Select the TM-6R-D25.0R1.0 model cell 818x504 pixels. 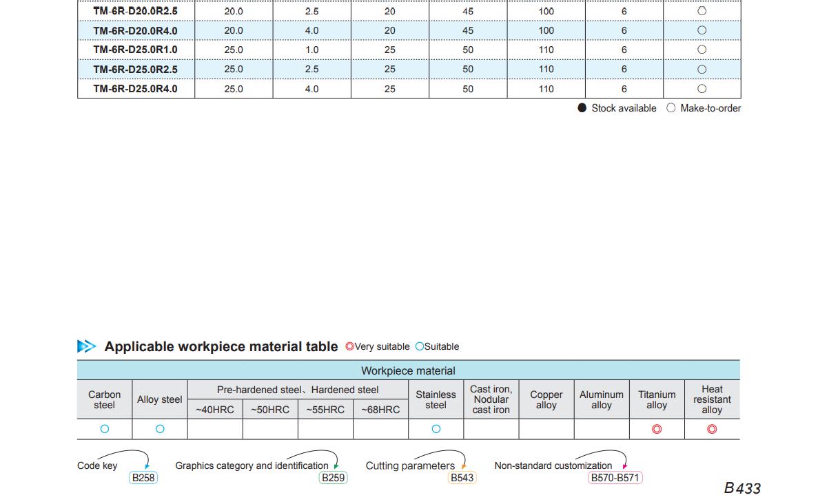(136, 50)
